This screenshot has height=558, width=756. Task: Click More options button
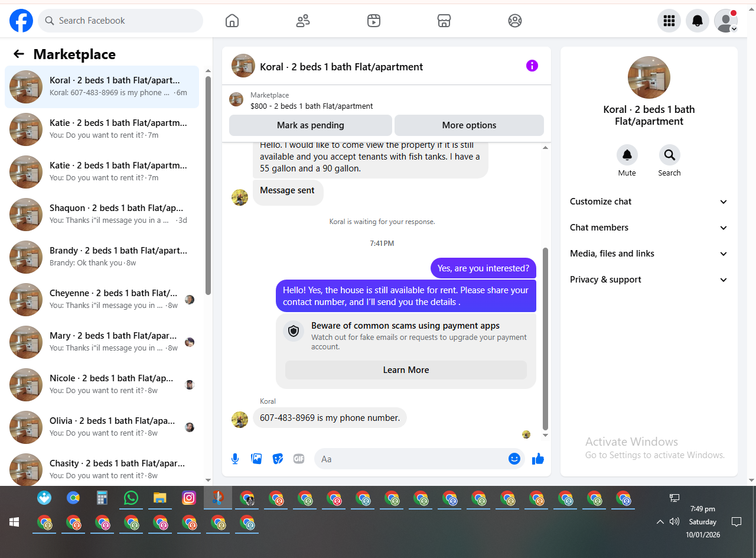pyautogui.click(x=469, y=125)
